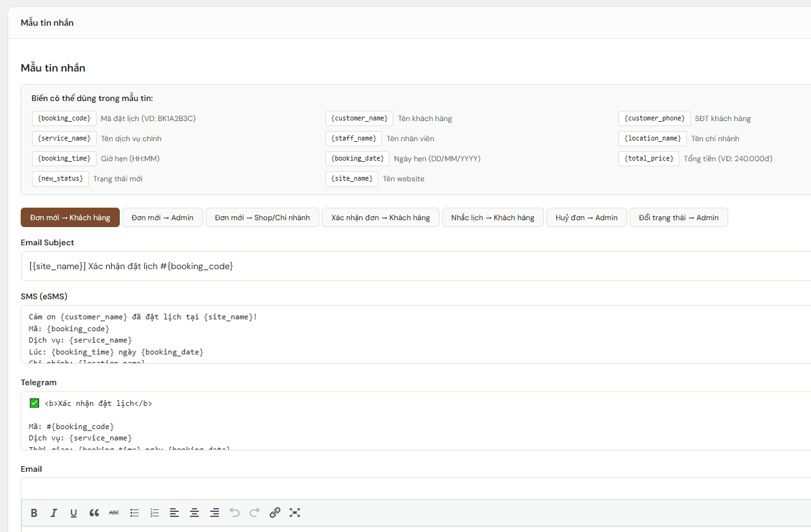
Task: Click the {booking_code} variable chip
Action: coord(64,119)
